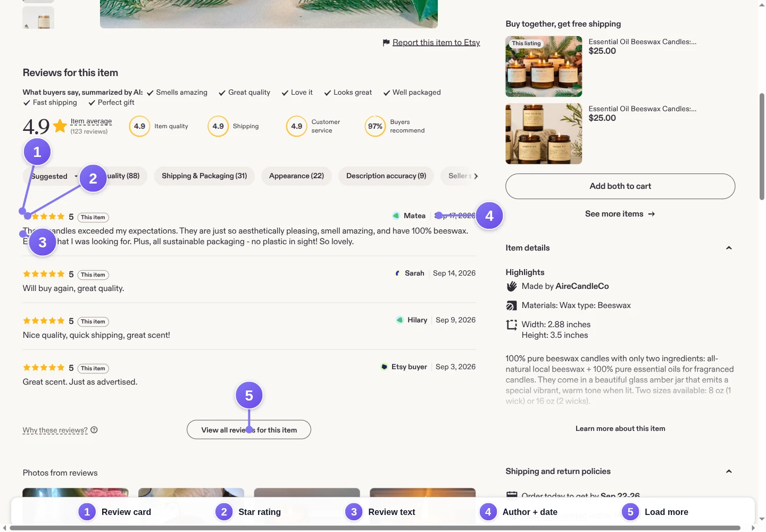Viewport: 766px width, 532px height.
Task: Click Add both to cart button
Action: pos(620,186)
